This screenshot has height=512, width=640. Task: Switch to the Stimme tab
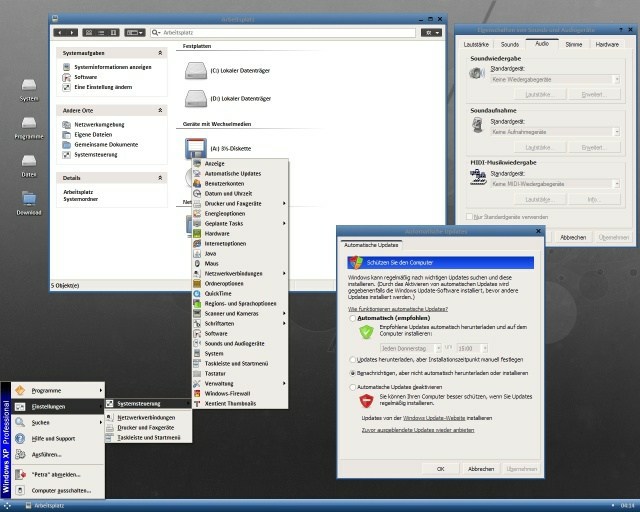coord(574,45)
